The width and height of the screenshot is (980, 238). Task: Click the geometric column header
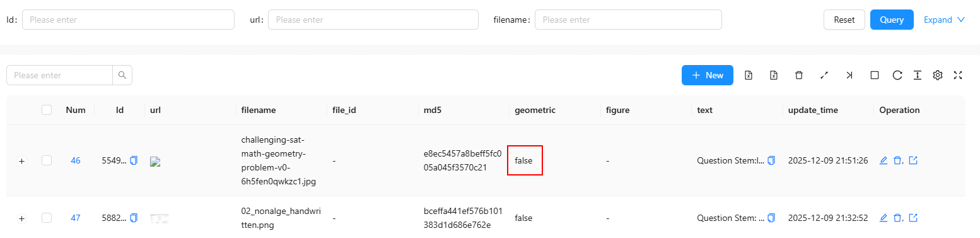pos(535,110)
